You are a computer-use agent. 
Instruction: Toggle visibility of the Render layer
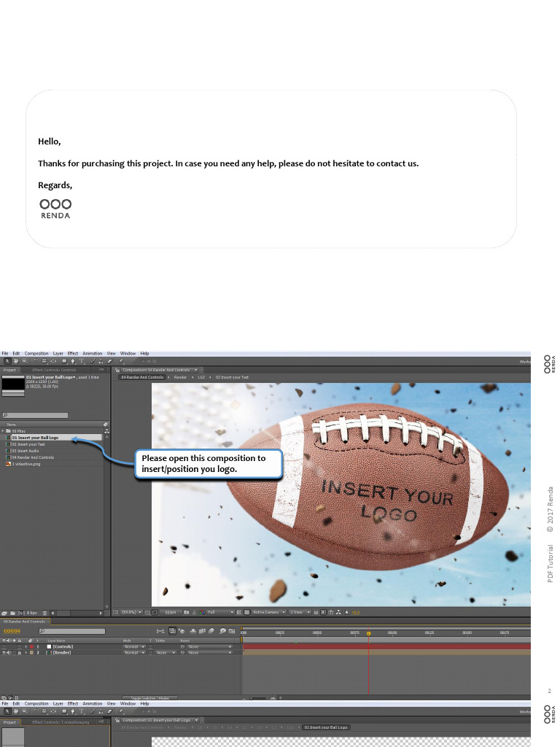[4, 653]
